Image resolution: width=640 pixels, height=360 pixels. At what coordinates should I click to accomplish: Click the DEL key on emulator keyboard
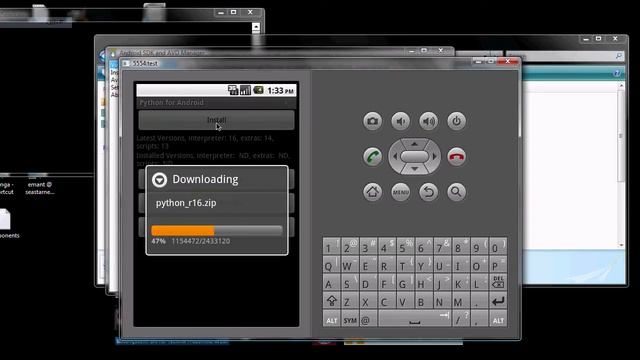tap(498, 282)
